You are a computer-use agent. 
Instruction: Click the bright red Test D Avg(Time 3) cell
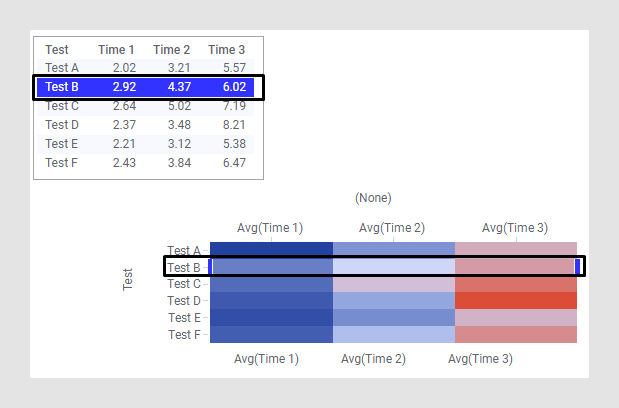click(516, 300)
